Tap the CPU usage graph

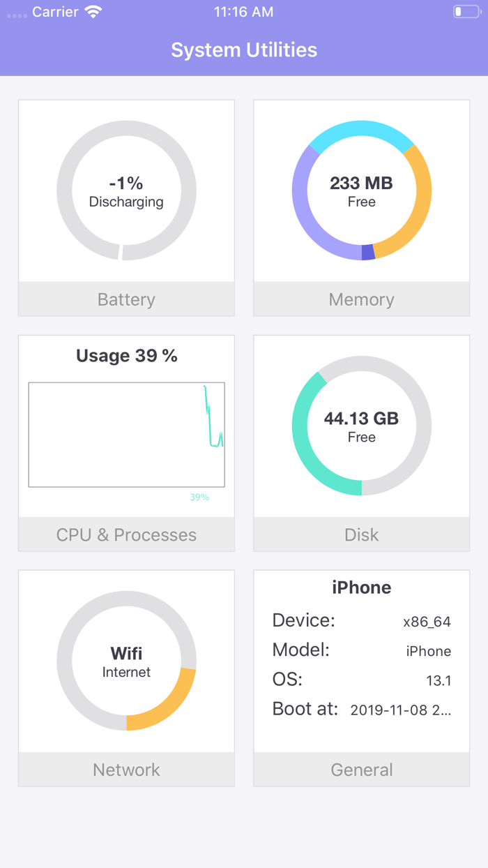(126, 434)
